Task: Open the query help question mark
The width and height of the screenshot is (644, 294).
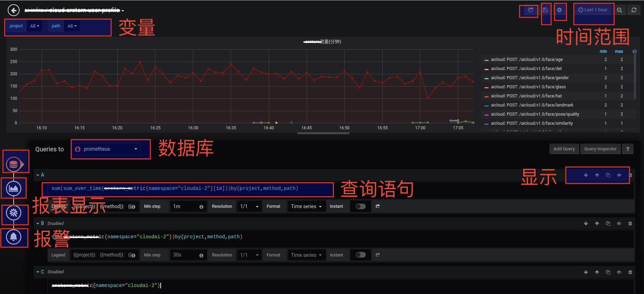Action: (x=628, y=149)
